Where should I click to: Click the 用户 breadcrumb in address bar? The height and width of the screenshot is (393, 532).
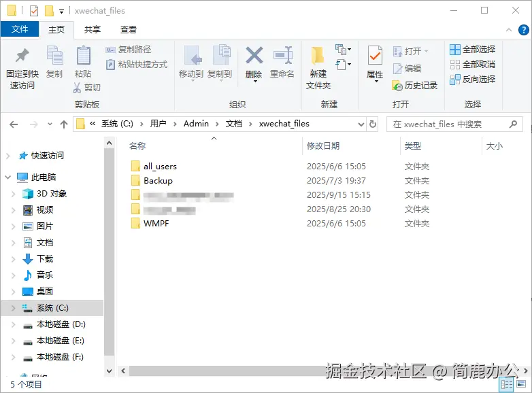coord(158,124)
